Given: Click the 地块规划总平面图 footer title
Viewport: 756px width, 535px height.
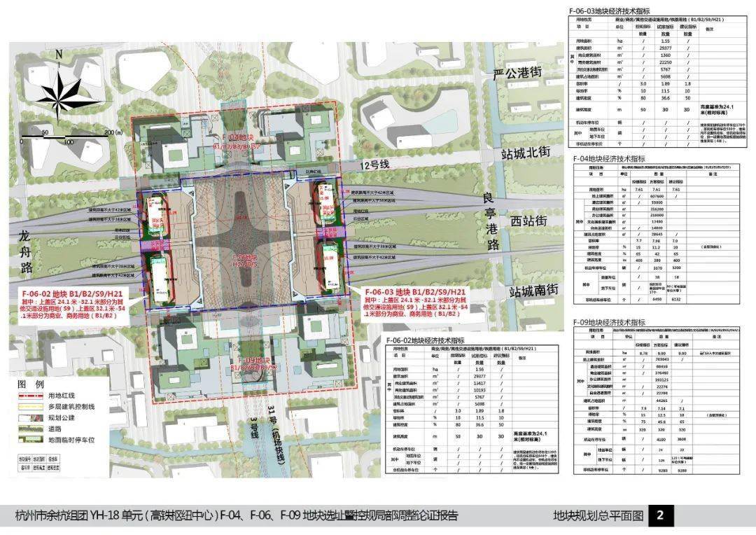Looking at the screenshot, I should 598,516.
